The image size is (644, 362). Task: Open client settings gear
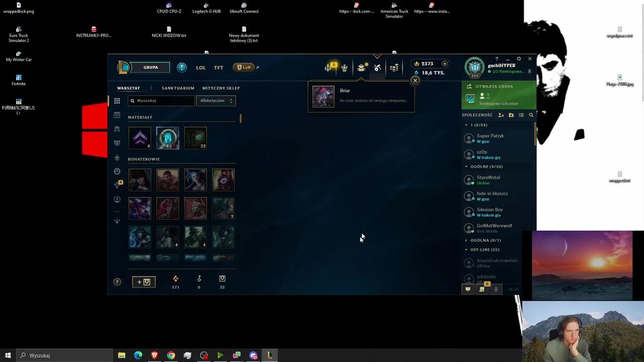click(x=519, y=59)
